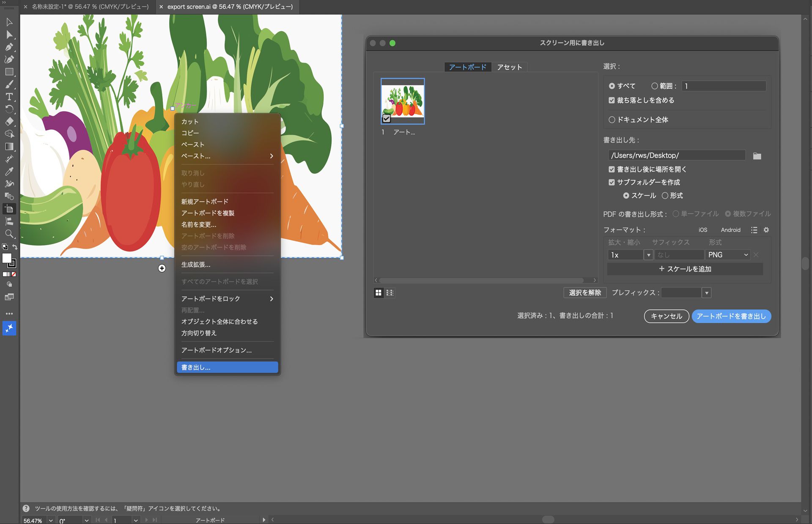Enable the ドキュメント全体 radio option
The image size is (812, 524).
(612, 120)
